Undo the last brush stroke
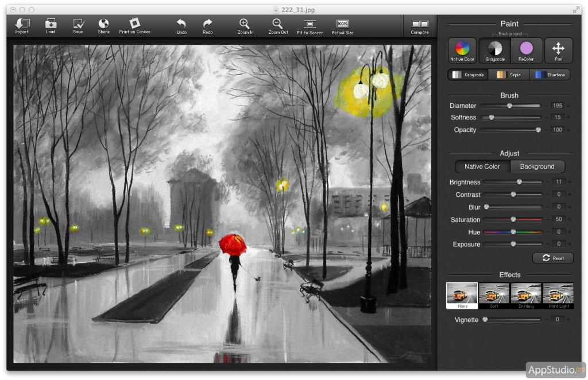Viewport: 588px width, 380px height. (x=181, y=24)
